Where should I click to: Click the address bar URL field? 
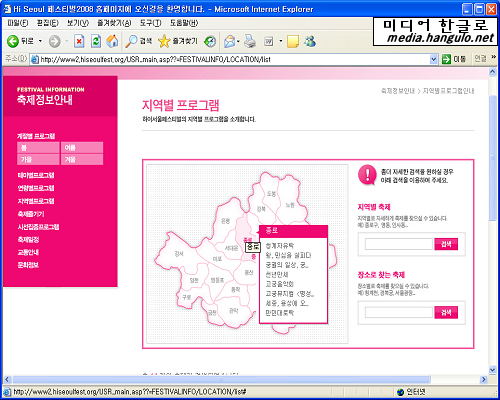tap(233, 59)
